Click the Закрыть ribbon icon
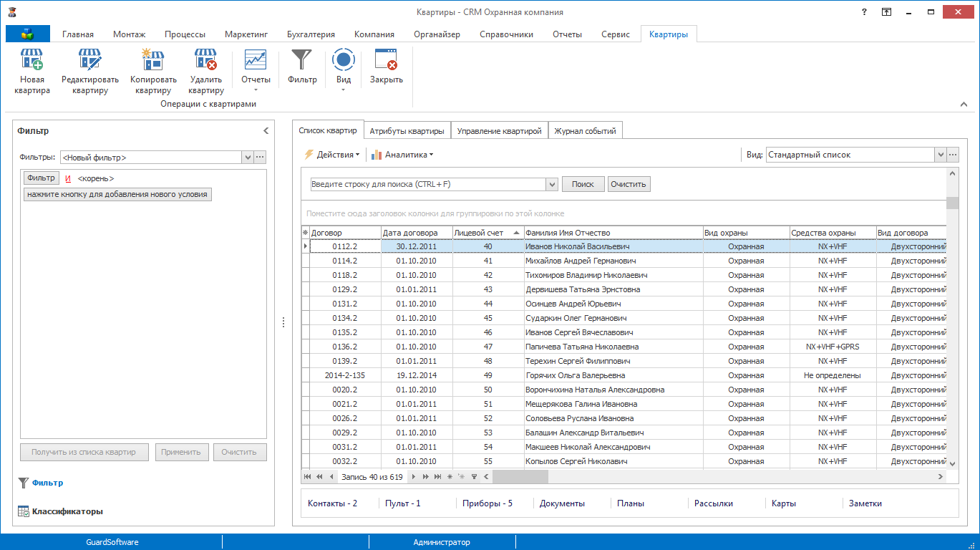This screenshot has width=980, height=550. (387, 59)
